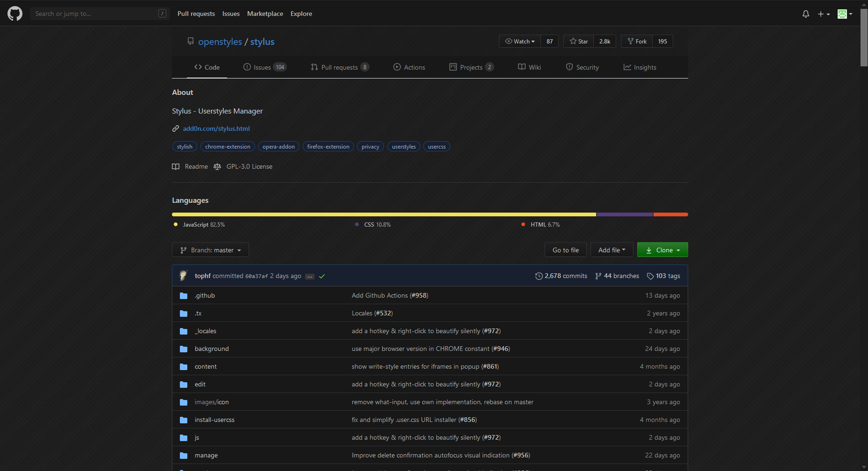View the 2.8k stargazers count
Screen dimensions: 868x471
(x=605, y=41)
